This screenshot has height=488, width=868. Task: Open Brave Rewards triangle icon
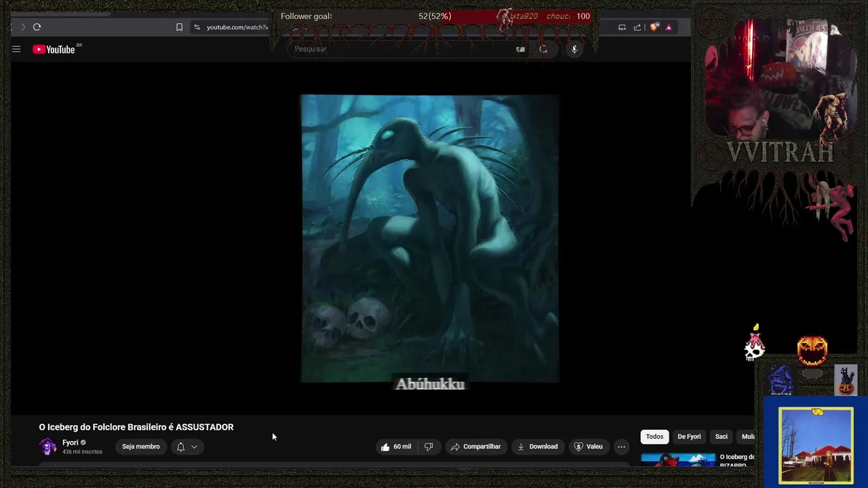tap(669, 27)
